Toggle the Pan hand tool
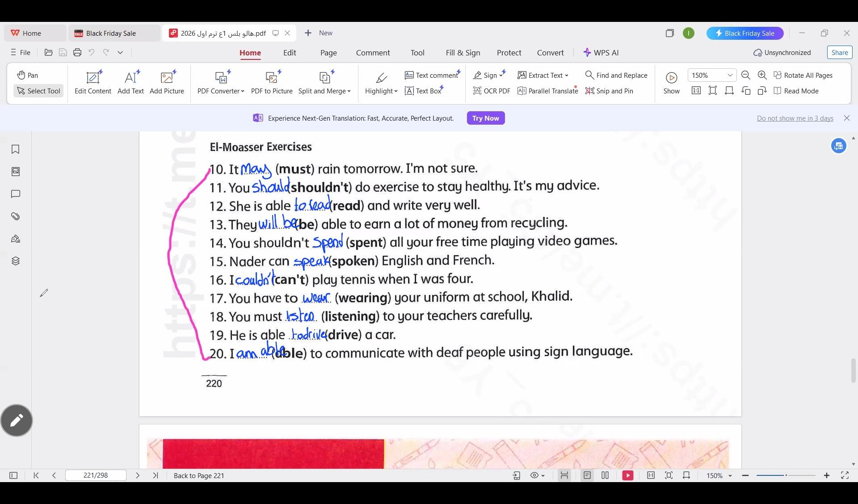Image resolution: width=858 pixels, height=504 pixels. pos(27,75)
